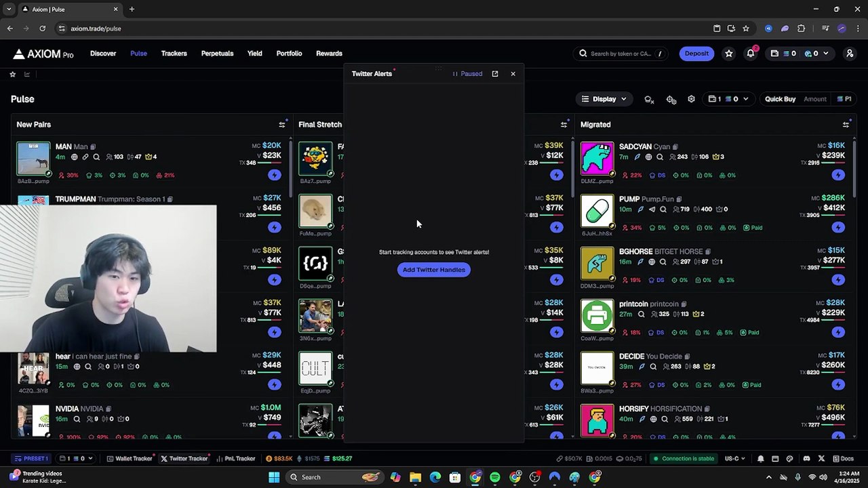Open the snipe settings crosshair icon
Screen dimensions: 868x488
tap(671, 99)
